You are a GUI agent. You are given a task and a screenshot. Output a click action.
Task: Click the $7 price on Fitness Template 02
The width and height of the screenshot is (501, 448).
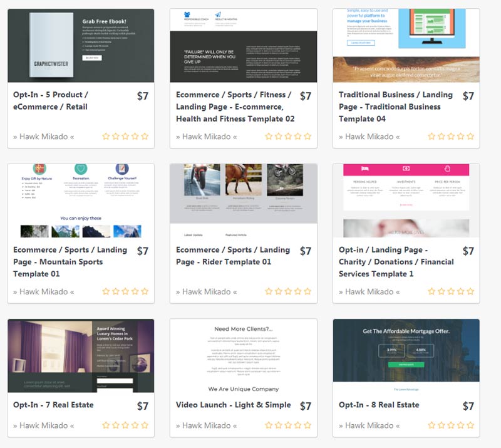(x=306, y=96)
